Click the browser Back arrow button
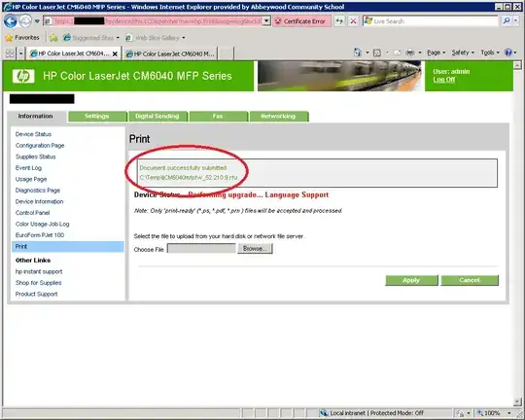The image size is (525, 420). (x=11, y=21)
